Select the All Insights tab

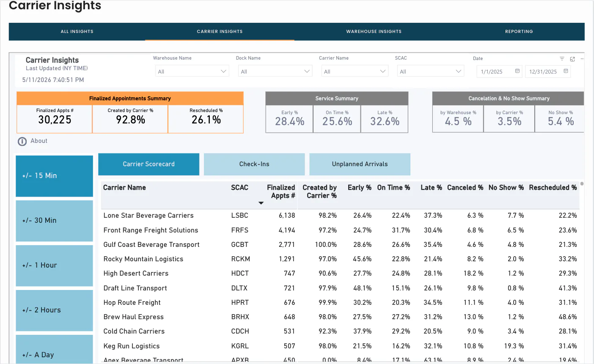click(x=77, y=32)
